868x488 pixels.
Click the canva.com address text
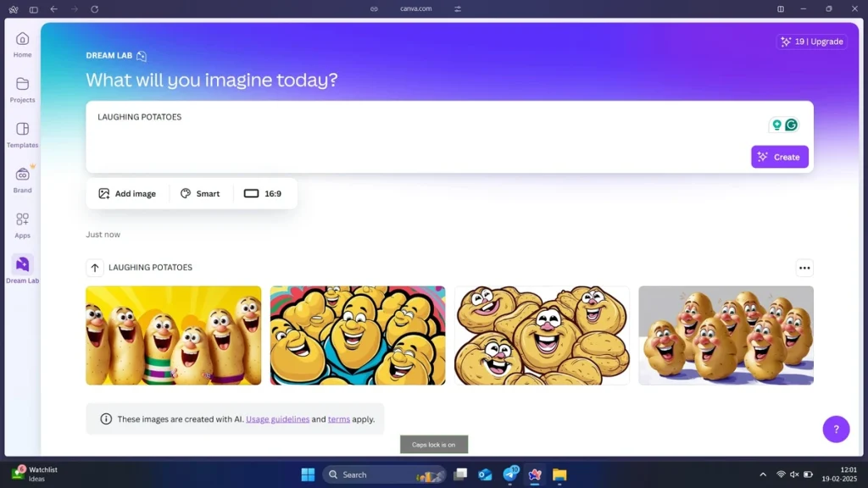(415, 8)
